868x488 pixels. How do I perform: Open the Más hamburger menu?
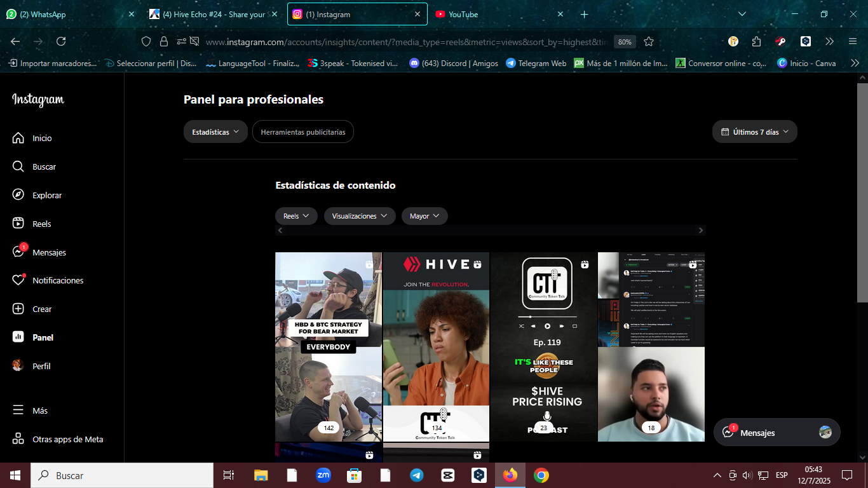pyautogui.click(x=30, y=410)
